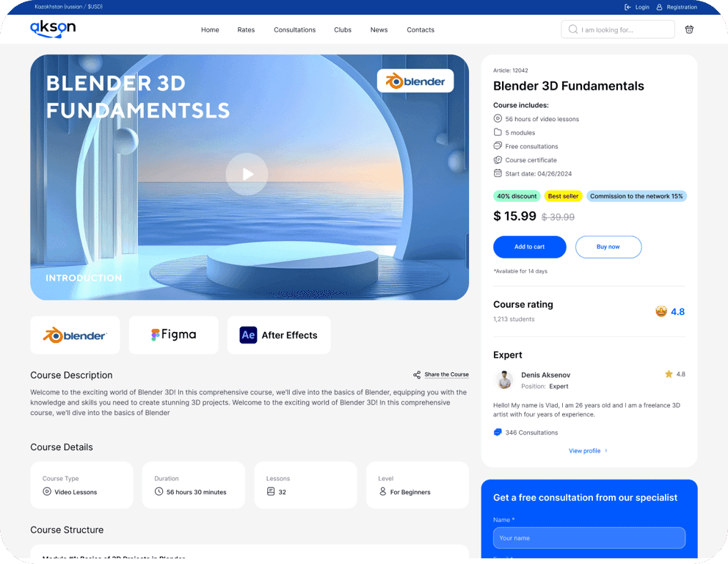Click the search magnifier icon
Screen dimensions: 728x564
click(572, 29)
